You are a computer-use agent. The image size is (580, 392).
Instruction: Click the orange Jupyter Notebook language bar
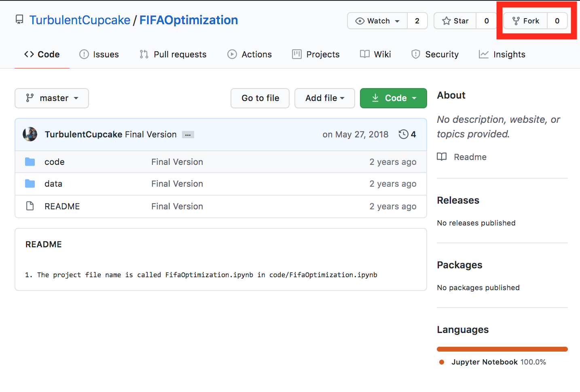click(502, 349)
